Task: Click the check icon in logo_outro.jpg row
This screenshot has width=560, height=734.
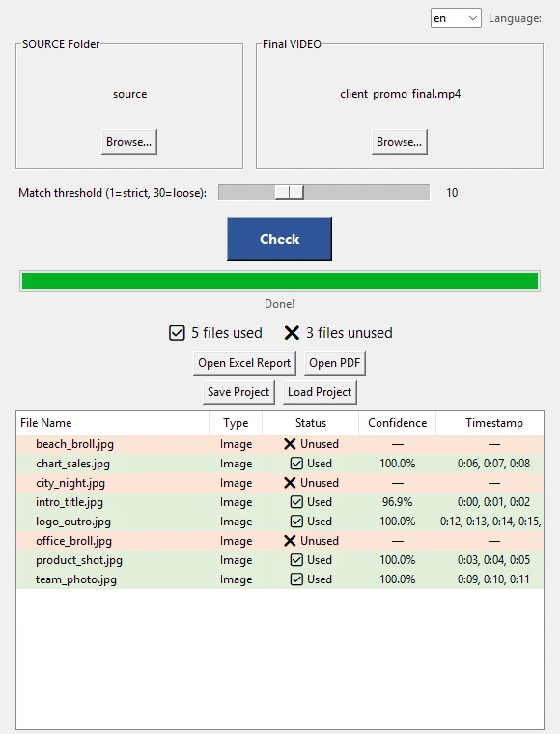Action: point(296,521)
